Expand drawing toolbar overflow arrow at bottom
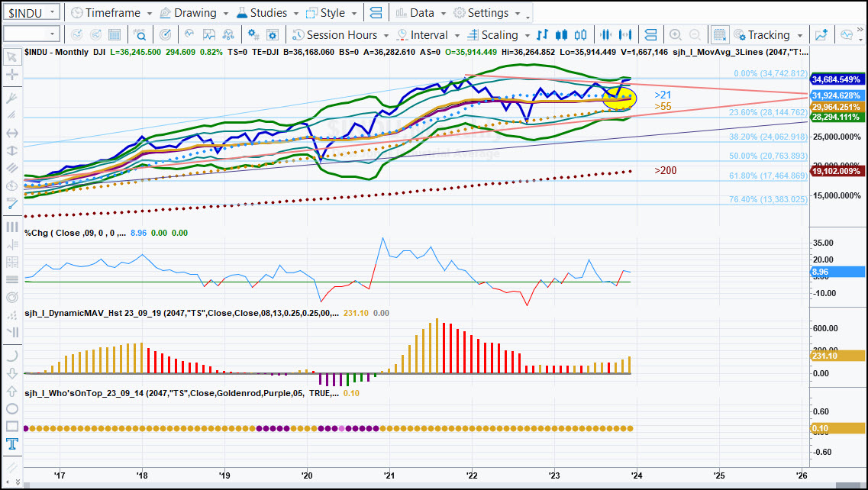Image resolution: width=868 pixels, height=490 pixels. 18,482
